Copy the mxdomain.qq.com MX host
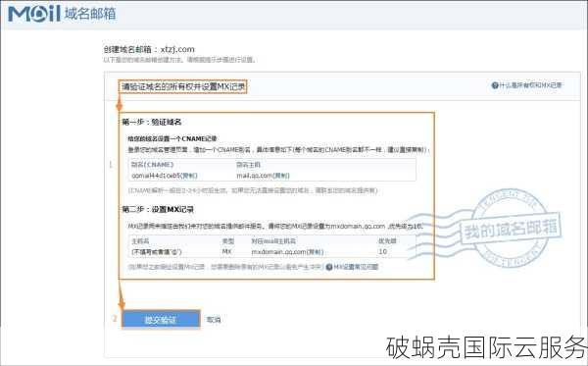 click(x=316, y=252)
